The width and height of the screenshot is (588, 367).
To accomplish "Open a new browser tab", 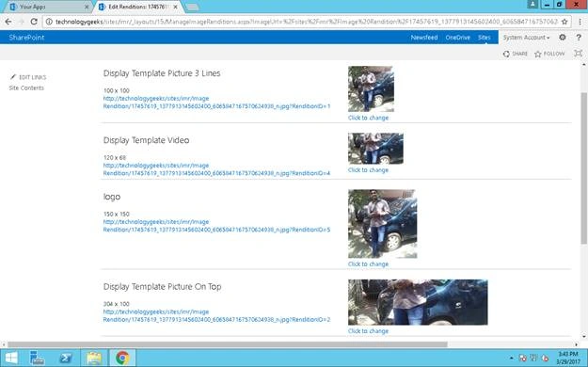I will pyautogui.click(x=192, y=8).
